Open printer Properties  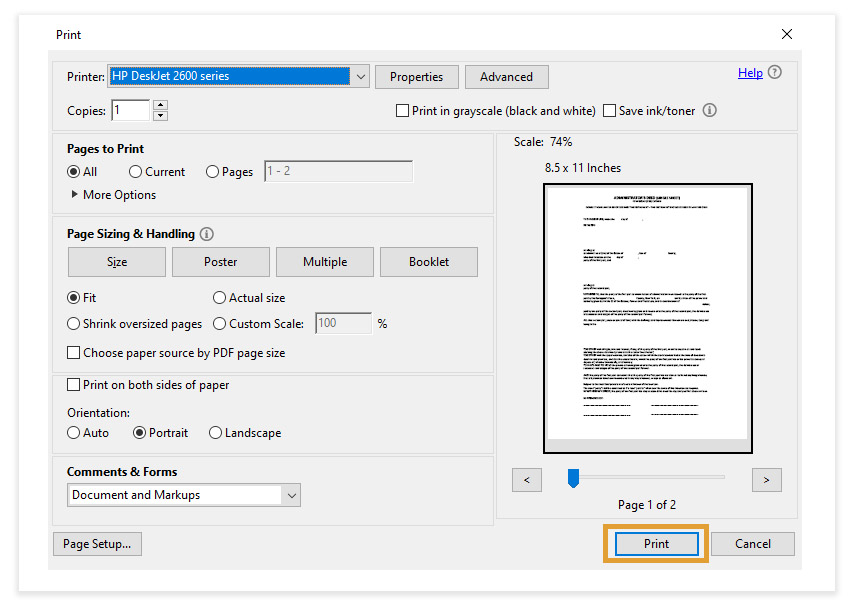pyautogui.click(x=416, y=77)
